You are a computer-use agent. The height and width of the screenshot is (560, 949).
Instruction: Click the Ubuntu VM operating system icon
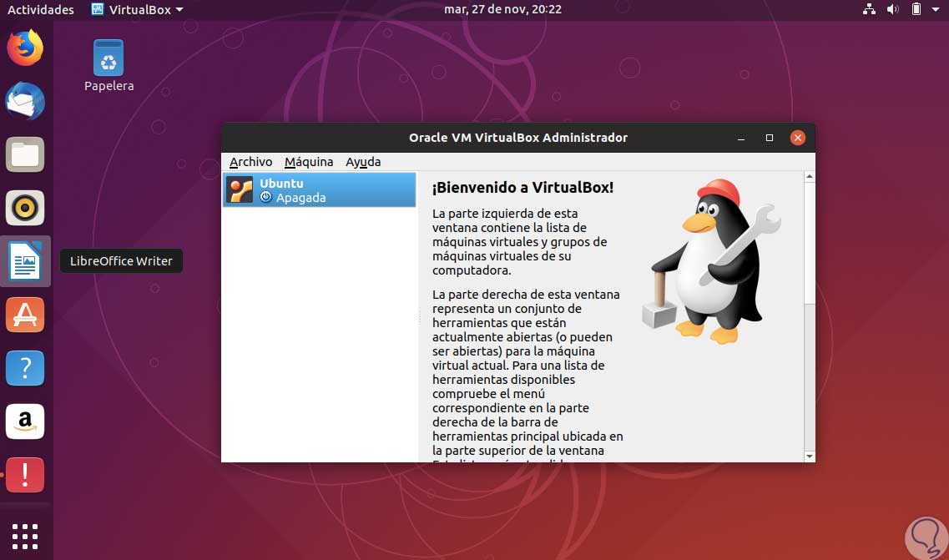(x=240, y=189)
